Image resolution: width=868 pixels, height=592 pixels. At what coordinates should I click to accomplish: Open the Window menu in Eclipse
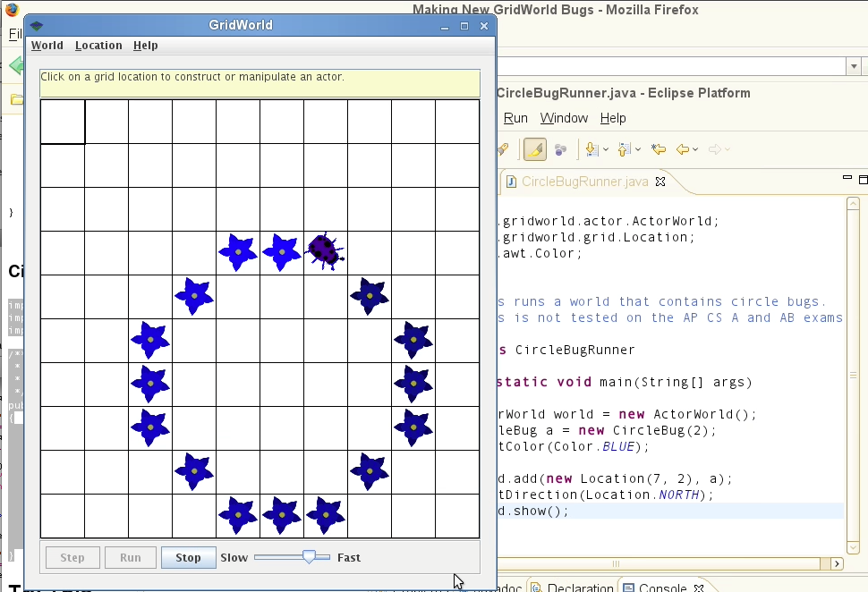[564, 118]
